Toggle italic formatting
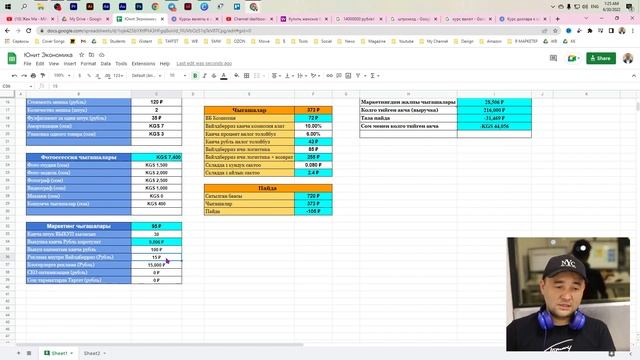Image resolution: width=640 pixels, height=360 pixels. [x=204, y=76]
